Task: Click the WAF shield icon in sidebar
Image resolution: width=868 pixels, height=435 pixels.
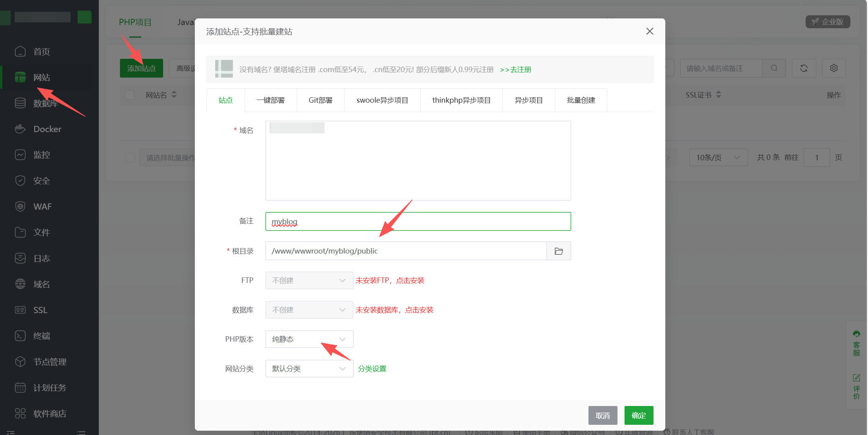Action: coord(20,207)
